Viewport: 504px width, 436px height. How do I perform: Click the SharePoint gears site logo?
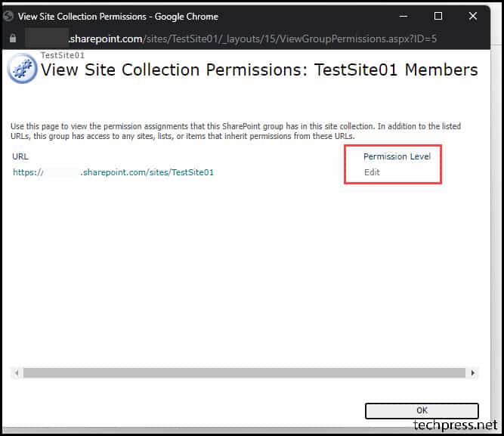click(22, 69)
